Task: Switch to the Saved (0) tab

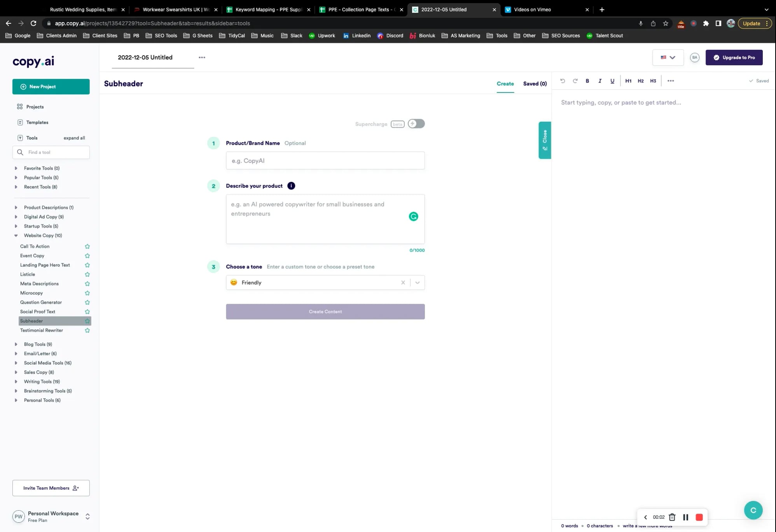Action: click(x=535, y=84)
